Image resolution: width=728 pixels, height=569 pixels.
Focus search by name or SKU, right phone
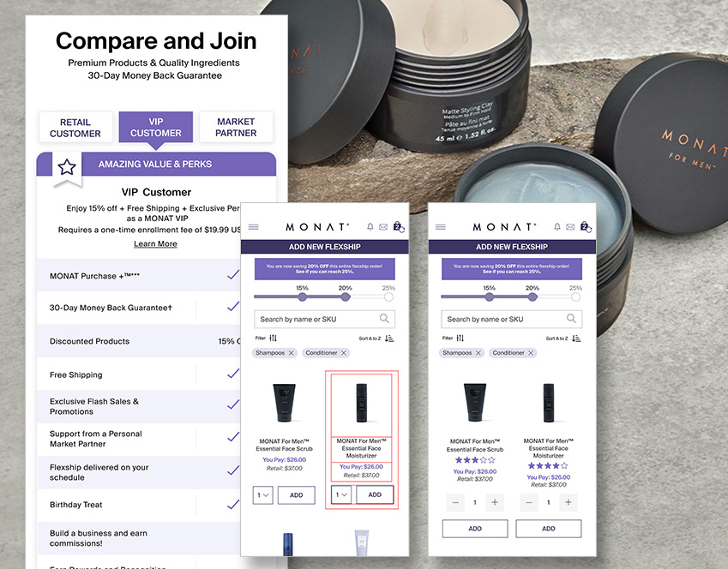tap(512, 320)
